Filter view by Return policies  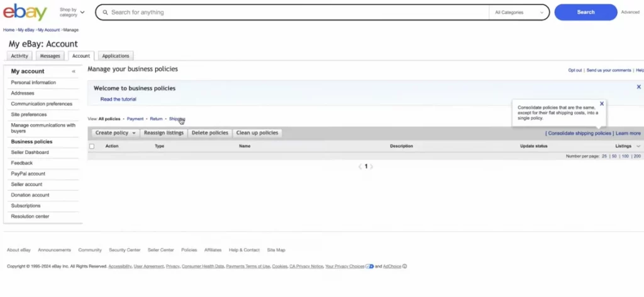(156, 119)
